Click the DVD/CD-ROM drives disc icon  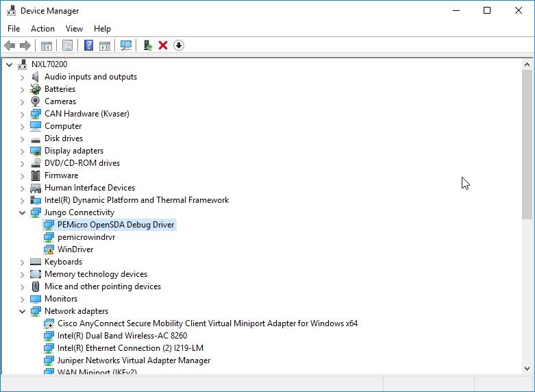(x=36, y=163)
